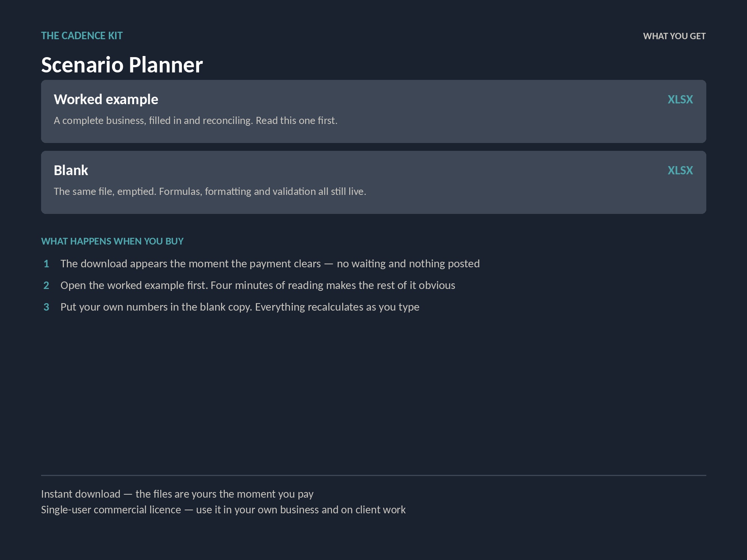The image size is (747, 560).
Task: Click XLSX badge on Worked example
Action: [680, 100]
